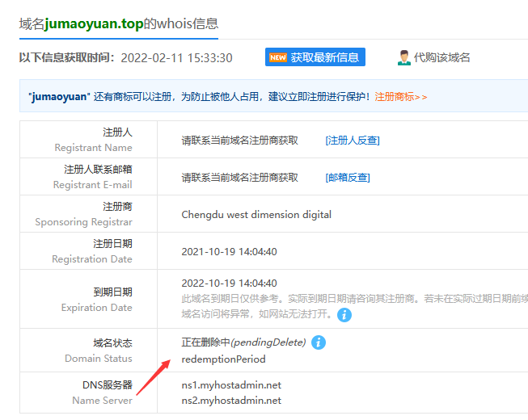This screenshot has width=528, height=420.
Task: Click the bold "jumaoyuan" in the trademark notice
Action: click(x=58, y=96)
